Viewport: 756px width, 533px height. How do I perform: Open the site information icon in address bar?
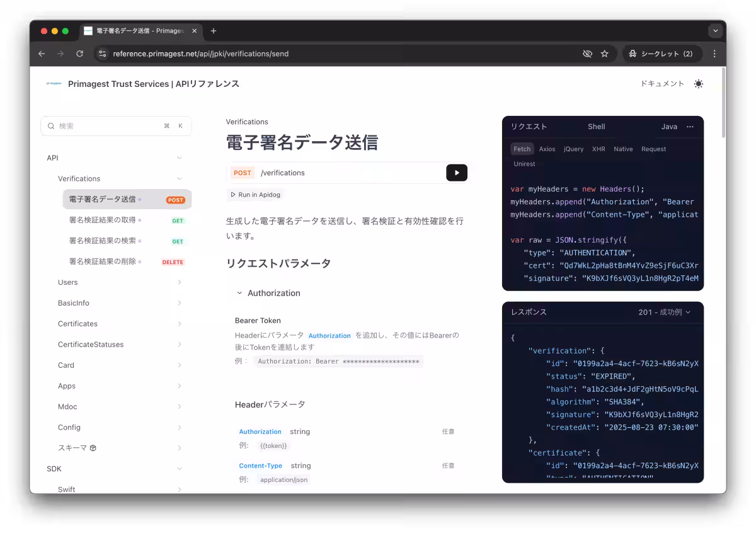pyautogui.click(x=103, y=54)
